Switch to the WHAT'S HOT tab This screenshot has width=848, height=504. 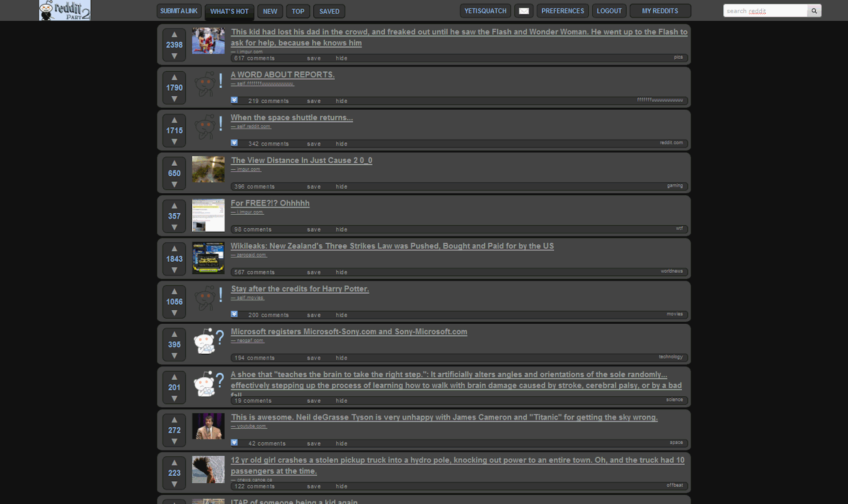click(229, 12)
